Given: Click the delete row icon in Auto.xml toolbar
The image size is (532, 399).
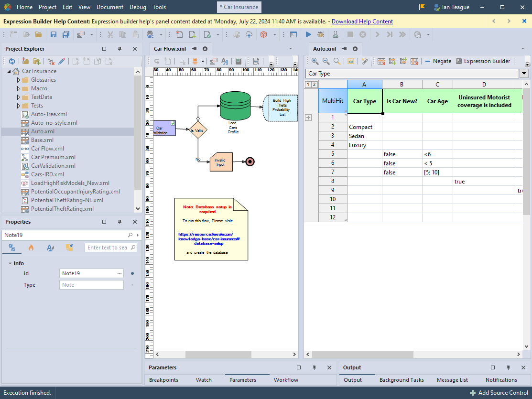Looking at the screenshot, I should click(x=381, y=61).
